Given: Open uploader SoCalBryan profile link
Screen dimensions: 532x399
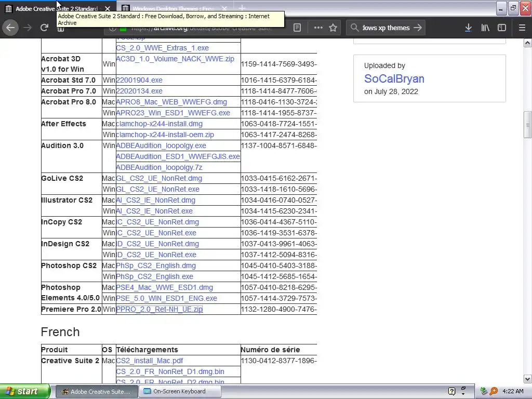Looking at the screenshot, I should [394, 78].
